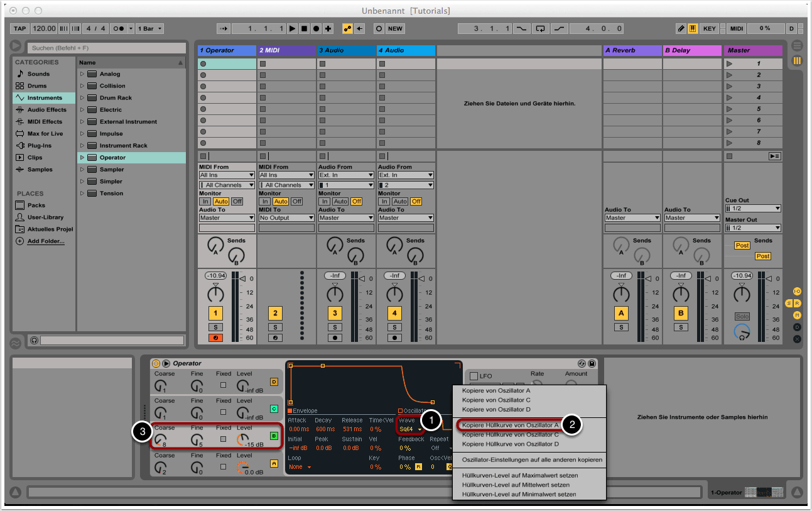Open the Wave Sq64 dropdown
Screen dimensions: 812x511
(410, 429)
